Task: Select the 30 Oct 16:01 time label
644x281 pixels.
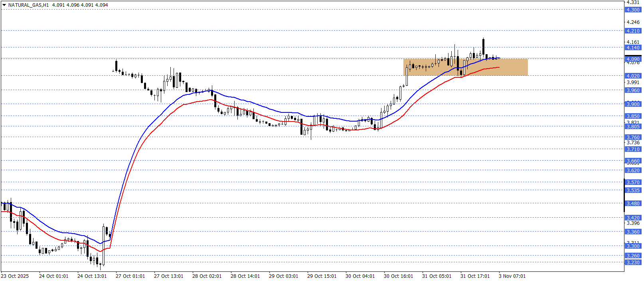Action: click(x=398, y=276)
